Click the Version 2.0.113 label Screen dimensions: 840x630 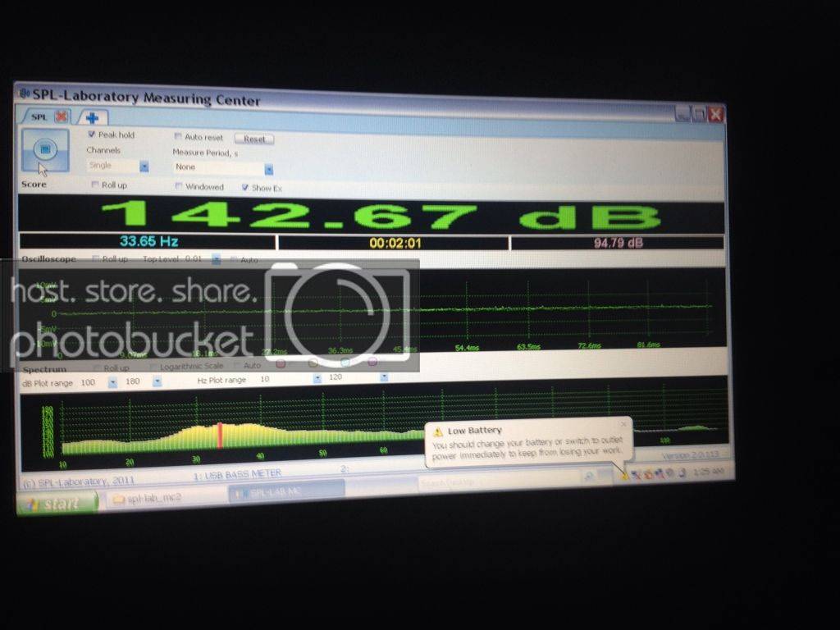click(690, 454)
